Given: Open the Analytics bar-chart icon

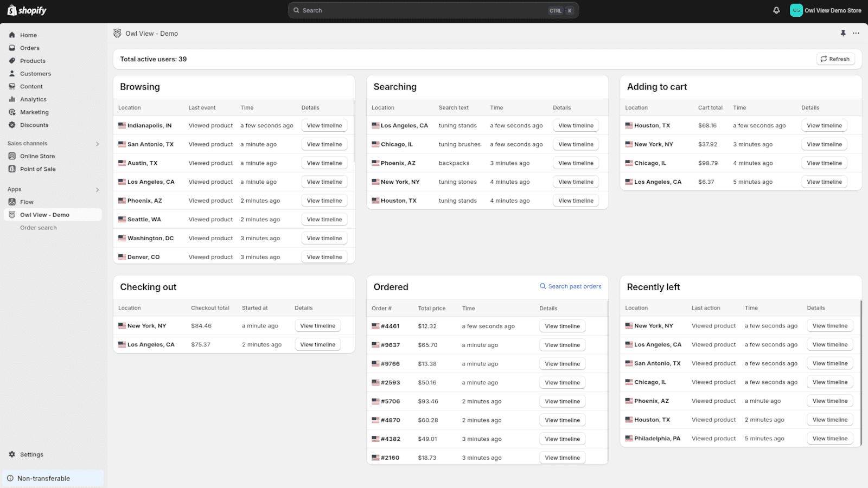Looking at the screenshot, I should pos(12,99).
